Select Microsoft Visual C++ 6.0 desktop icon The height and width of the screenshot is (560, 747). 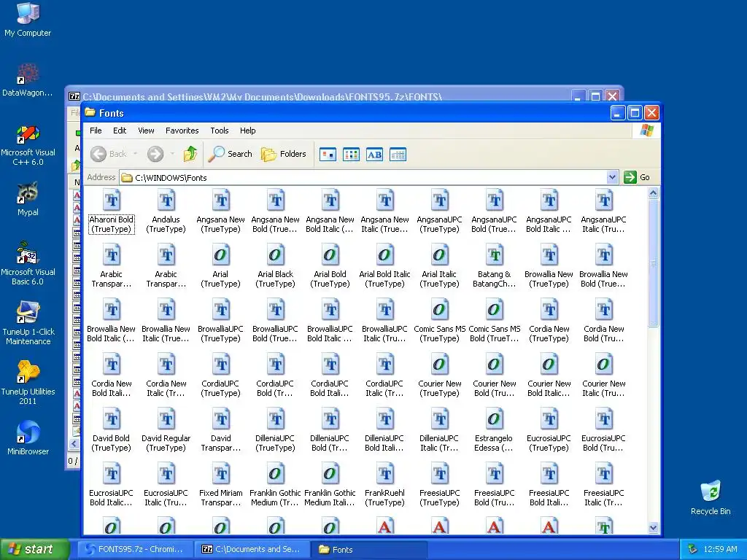coord(28,145)
